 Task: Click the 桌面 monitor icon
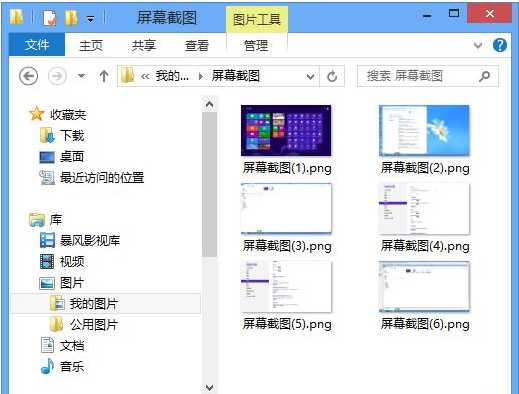(47, 157)
